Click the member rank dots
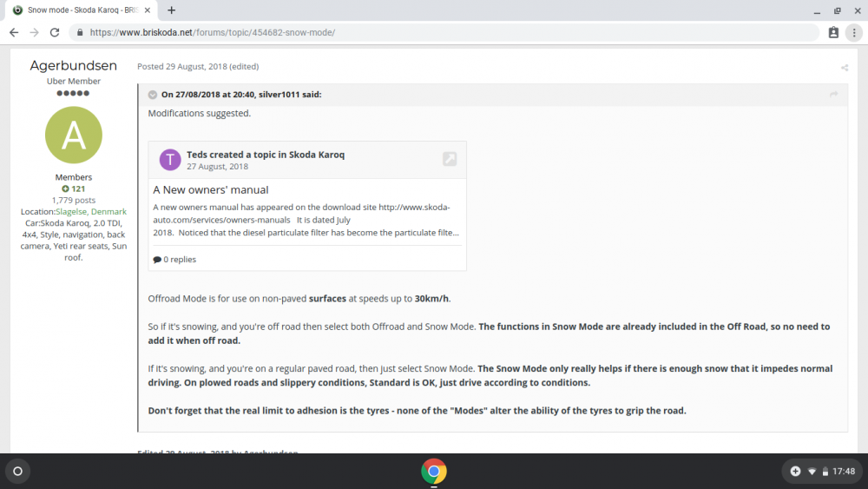 73,93
